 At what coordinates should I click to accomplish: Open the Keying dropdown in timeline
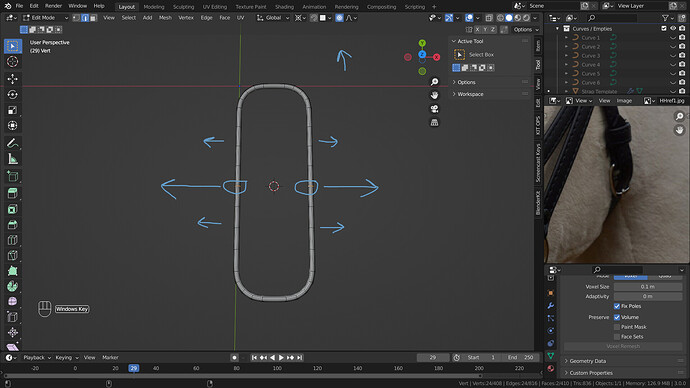pyautogui.click(x=67, y=358)
